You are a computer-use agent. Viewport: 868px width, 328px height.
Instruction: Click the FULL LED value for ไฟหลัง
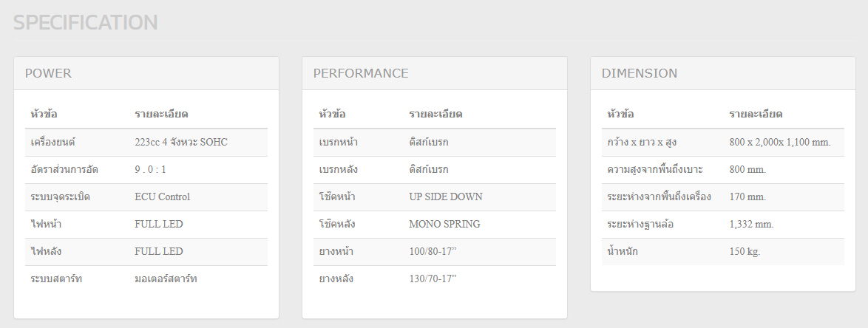click(158, 251)
